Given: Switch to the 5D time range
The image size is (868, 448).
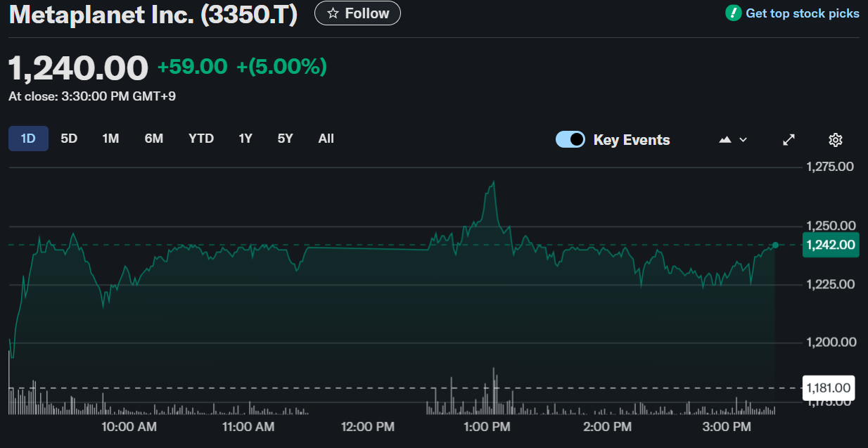Looking at the screenshot, I should click(x=69, y=139).
